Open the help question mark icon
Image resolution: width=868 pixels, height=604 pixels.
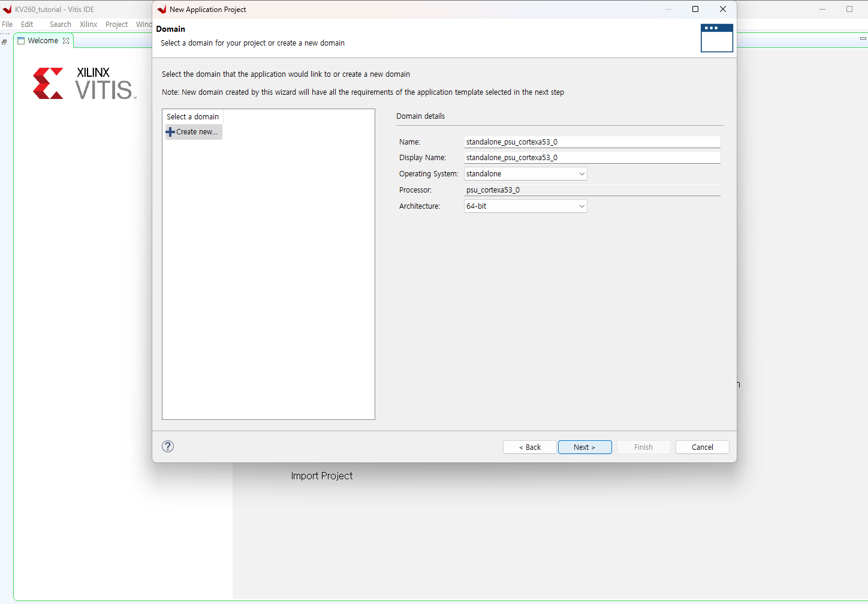[x=168, y=446]
